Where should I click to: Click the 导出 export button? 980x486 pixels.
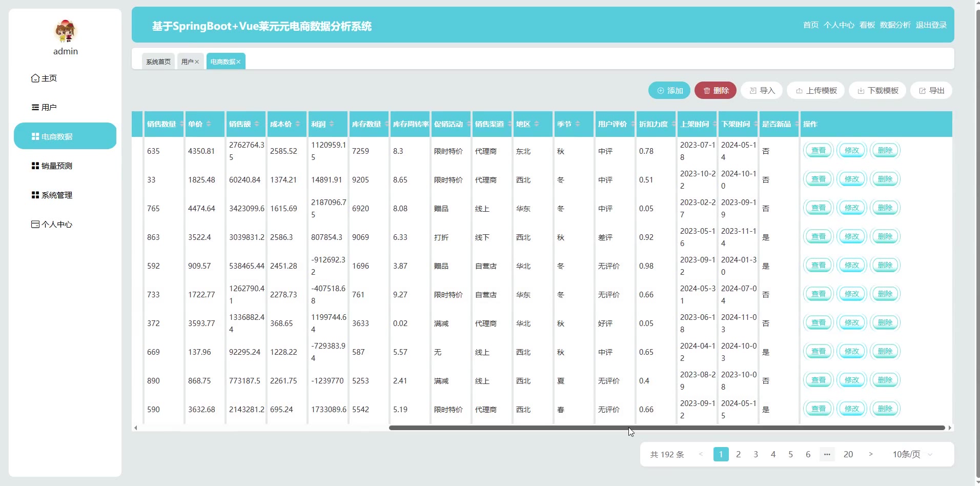[931, 91]
